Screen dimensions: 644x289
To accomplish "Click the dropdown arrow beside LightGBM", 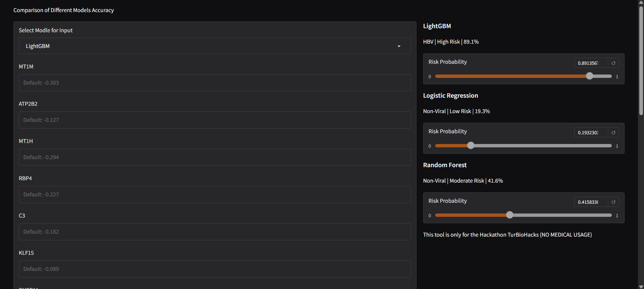I will coord(399,46).
